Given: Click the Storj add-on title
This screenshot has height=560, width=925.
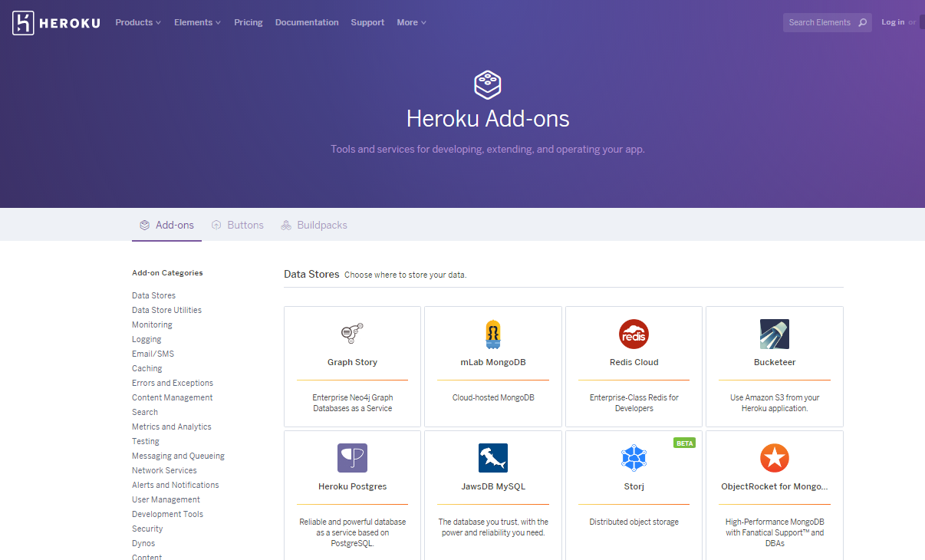Looking at the screenshot, I should click(x=634, y=486).
